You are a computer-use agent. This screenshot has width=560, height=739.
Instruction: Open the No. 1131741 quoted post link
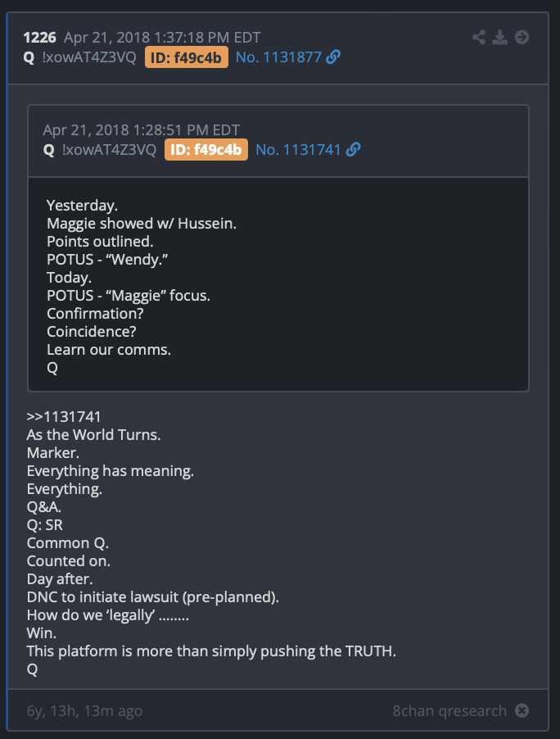[298, 149]
